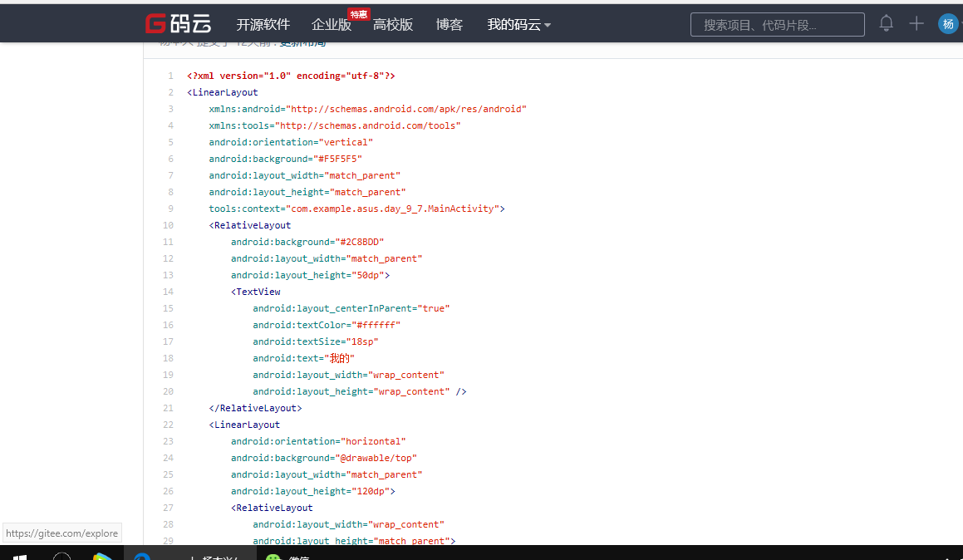Viewport: 963px width, 560px height.
Task: Click the android:text="我的" line
Action: pos(304,358)
